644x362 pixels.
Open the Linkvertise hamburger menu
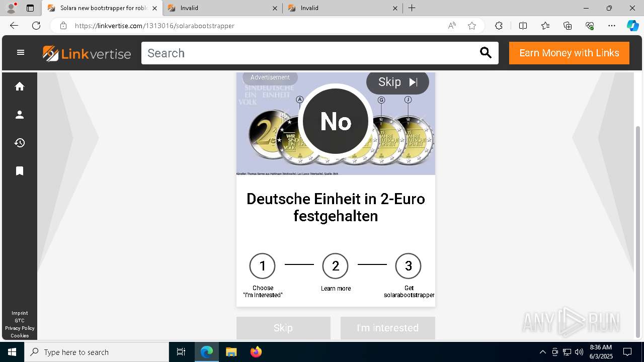pos(21,52)
